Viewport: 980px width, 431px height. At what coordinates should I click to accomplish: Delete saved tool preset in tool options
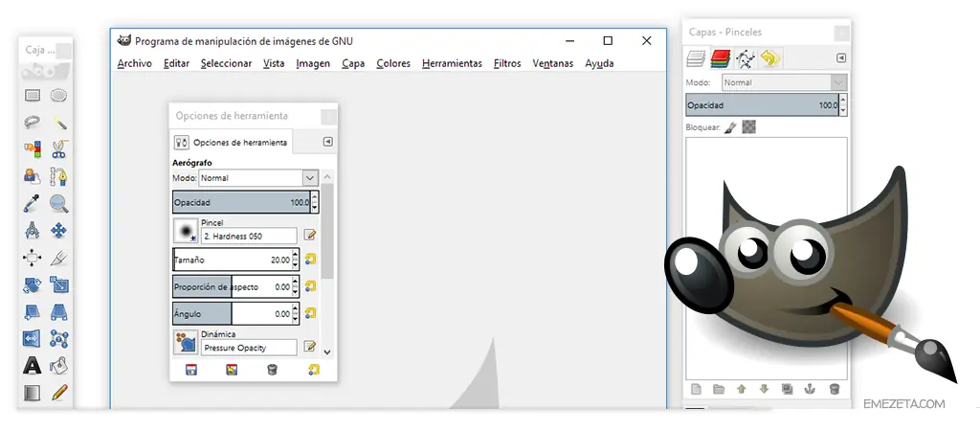pyautogui.click(x=272, y=370)
